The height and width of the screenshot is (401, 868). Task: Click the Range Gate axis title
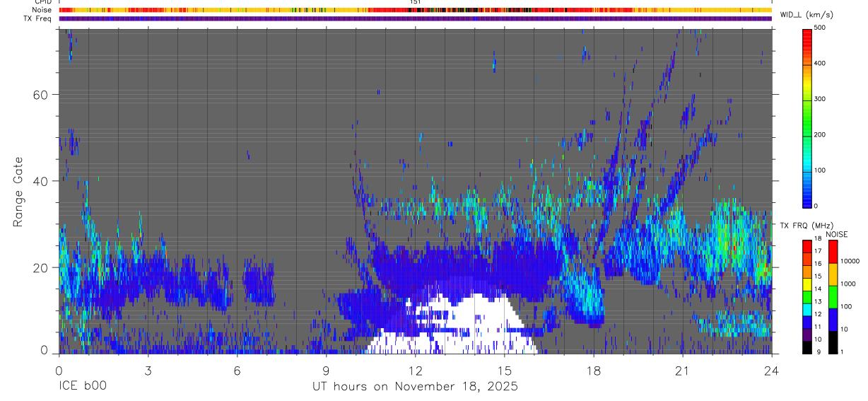pyautogui.click(x=18, y=192)
